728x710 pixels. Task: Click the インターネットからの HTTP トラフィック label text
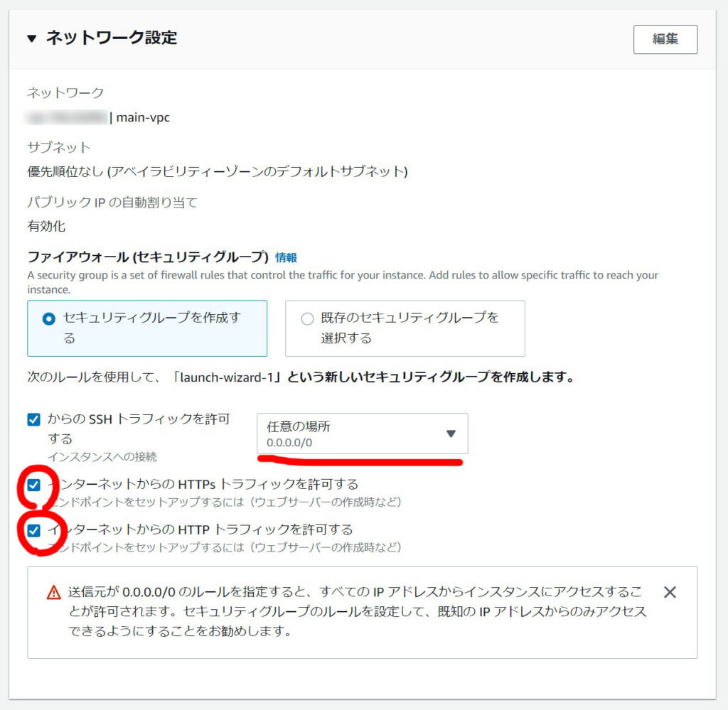200,529
